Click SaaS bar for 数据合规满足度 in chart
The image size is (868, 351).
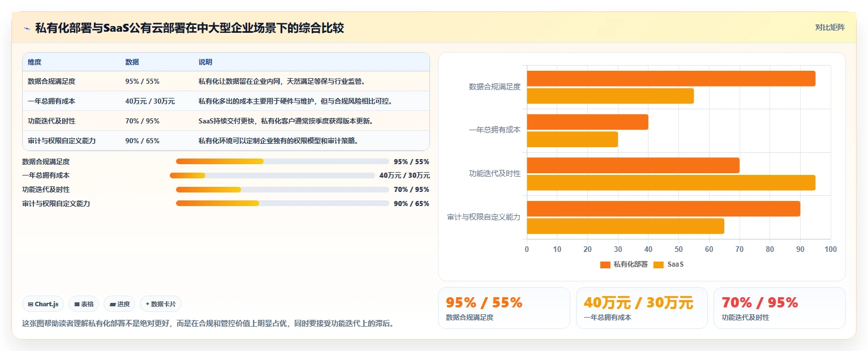point(610,96)
